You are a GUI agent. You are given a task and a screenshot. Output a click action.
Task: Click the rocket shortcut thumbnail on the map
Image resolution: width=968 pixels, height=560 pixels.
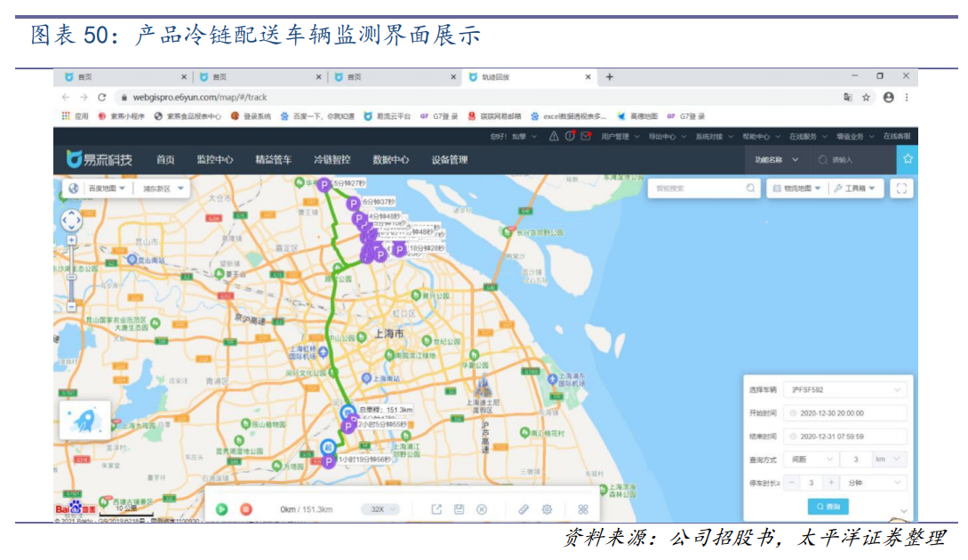pyautogui.click(x=84, y=420)
